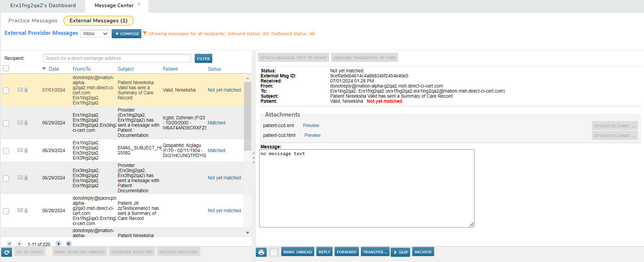The height and width of the screenshot is (262, 644).
Task: Click the Recipient search address field
Action: [x=117, y=58]
